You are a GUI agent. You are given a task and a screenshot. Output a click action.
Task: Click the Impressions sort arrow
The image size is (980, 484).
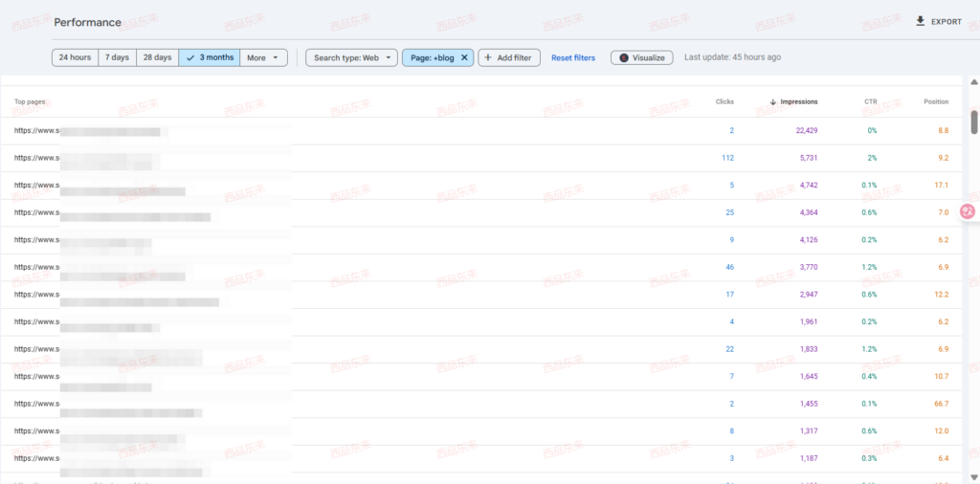point(773,101)
